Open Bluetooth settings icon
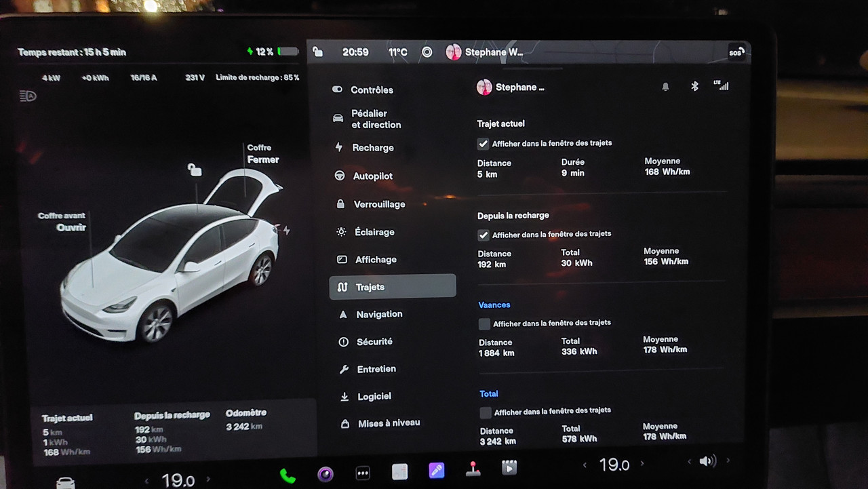The image size is (868, 489). (694, 86)
